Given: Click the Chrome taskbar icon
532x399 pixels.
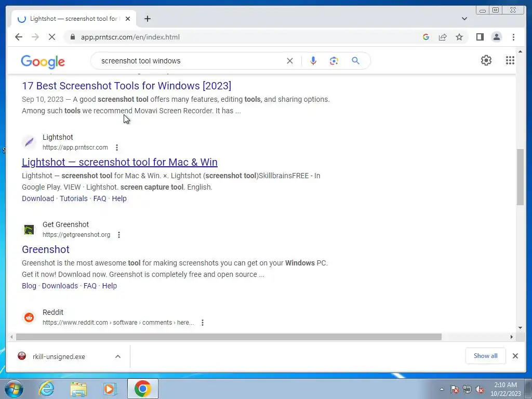Looking at the screenshot, I should (142, 389).
